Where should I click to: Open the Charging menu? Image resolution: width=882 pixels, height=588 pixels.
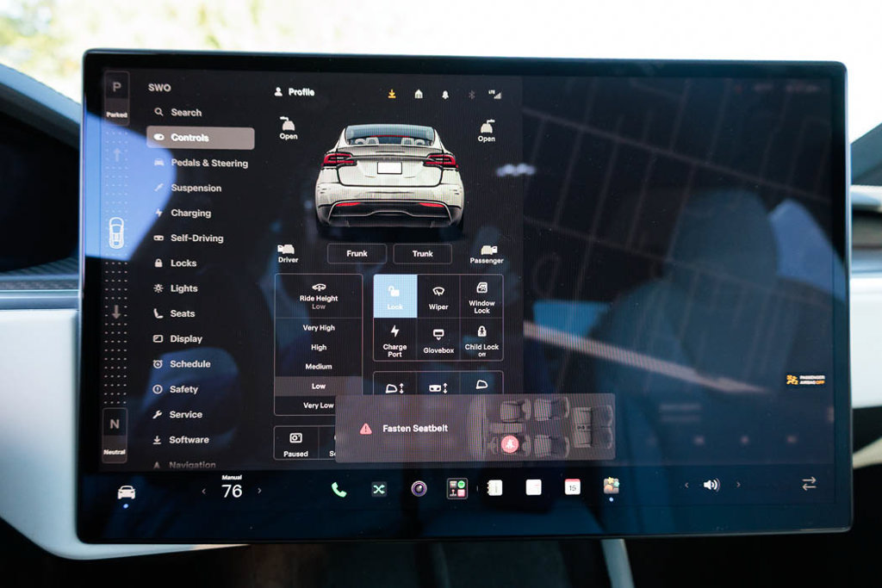(x=183, y=213)
